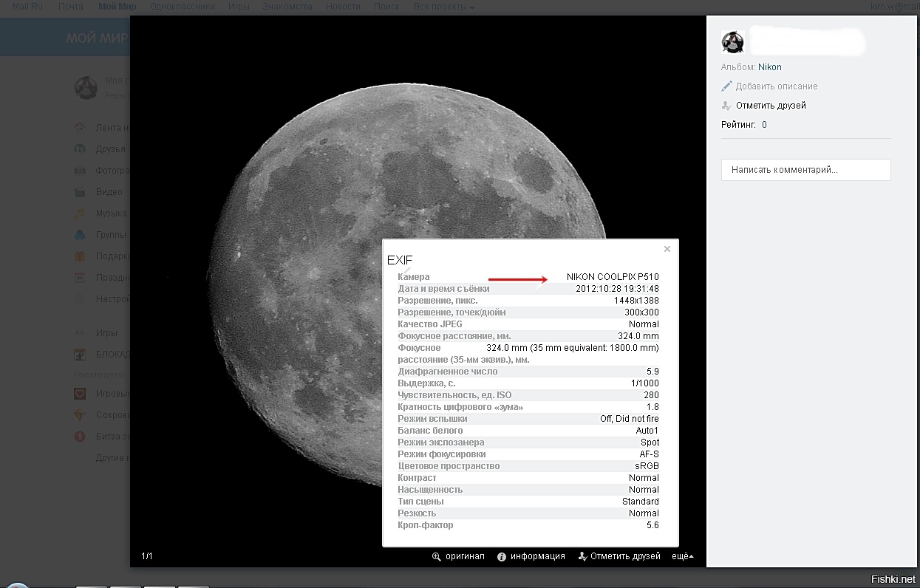Click the информация link under photo

point(538,556)
